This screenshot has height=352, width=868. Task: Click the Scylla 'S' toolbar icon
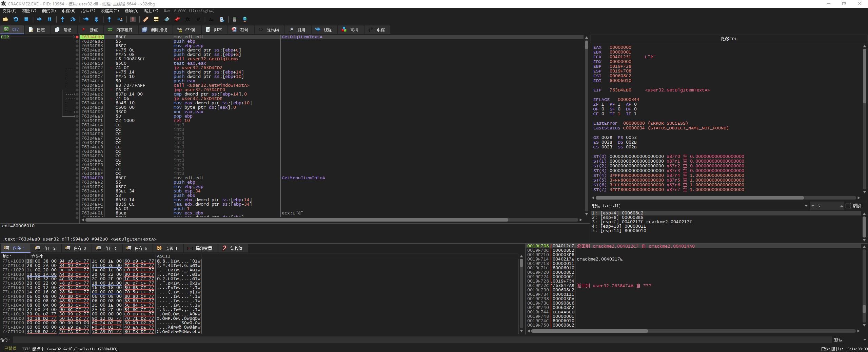point(133,19)
